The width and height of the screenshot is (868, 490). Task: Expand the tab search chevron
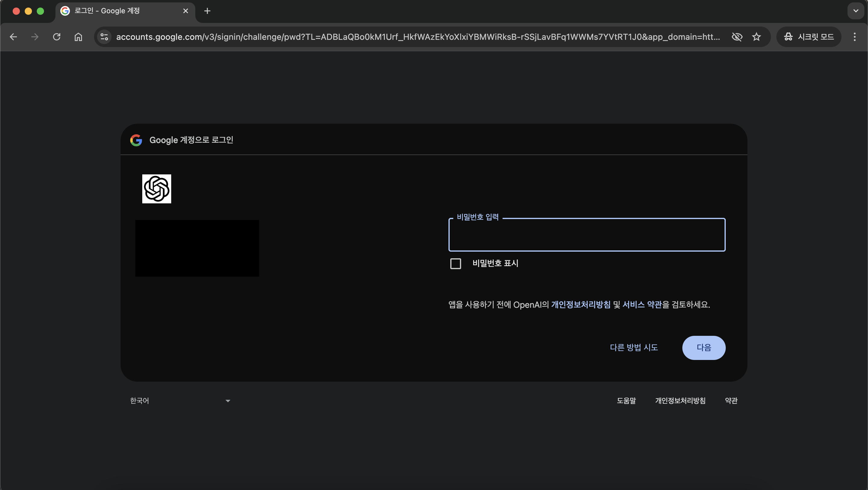pos(856,11)
